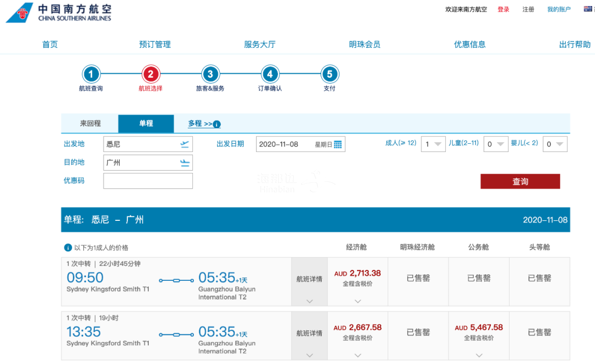Click the Australia flag icon at top right

[588, 9]
